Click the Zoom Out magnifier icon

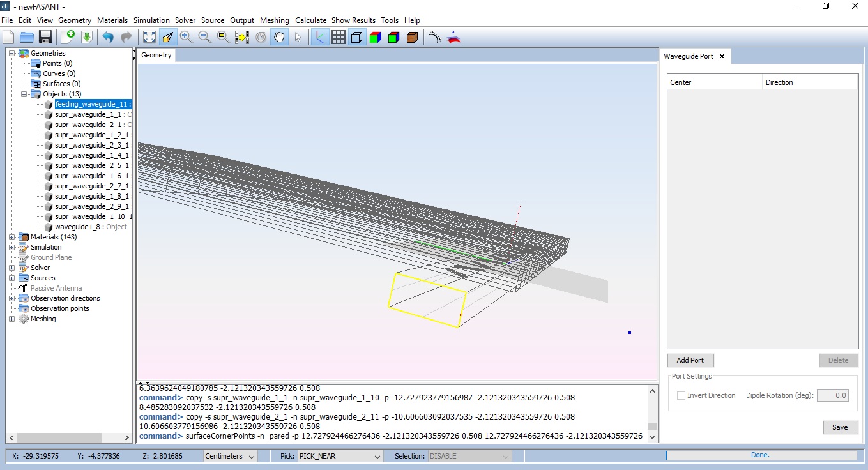point(204,37)
